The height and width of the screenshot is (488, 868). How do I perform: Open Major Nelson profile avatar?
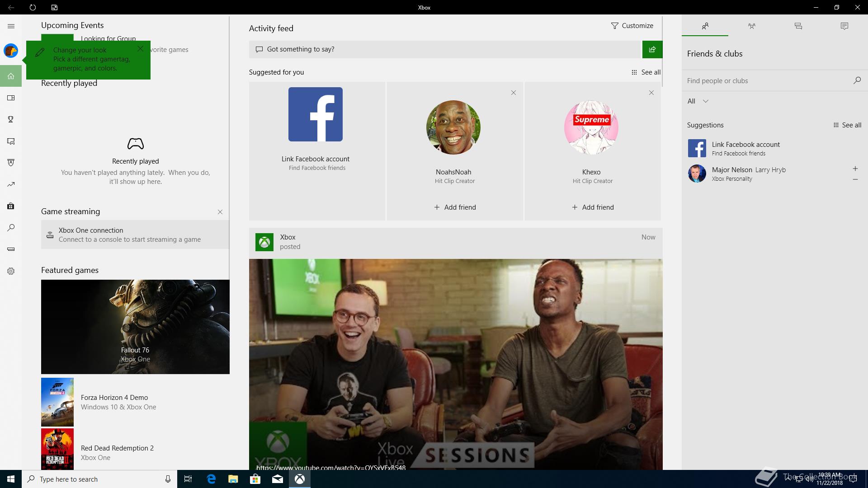click(697, 174)
